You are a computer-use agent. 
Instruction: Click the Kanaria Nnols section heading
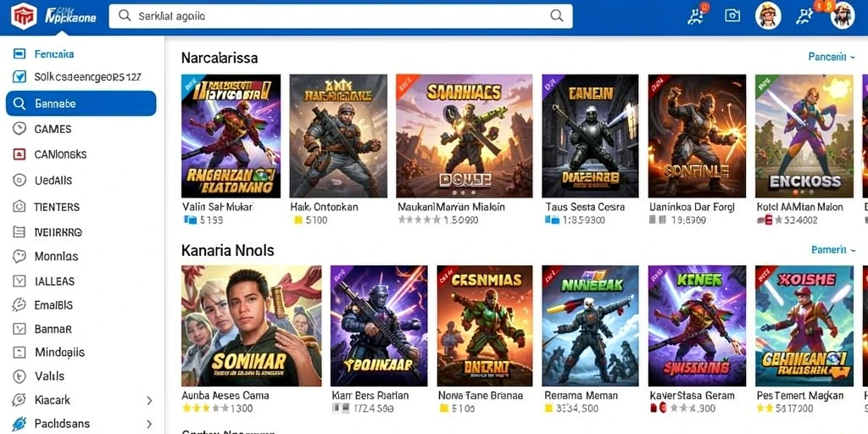click(227, 250)
